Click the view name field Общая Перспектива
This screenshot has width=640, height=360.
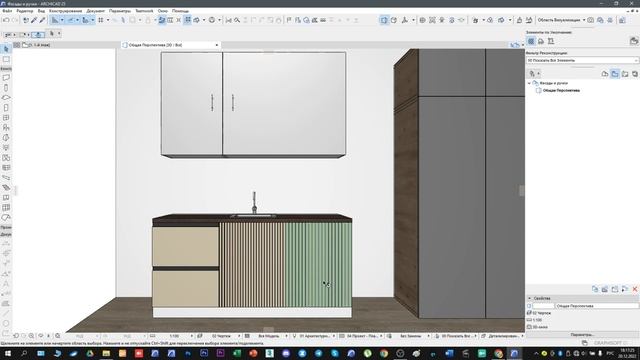click(x=596, y=306)
